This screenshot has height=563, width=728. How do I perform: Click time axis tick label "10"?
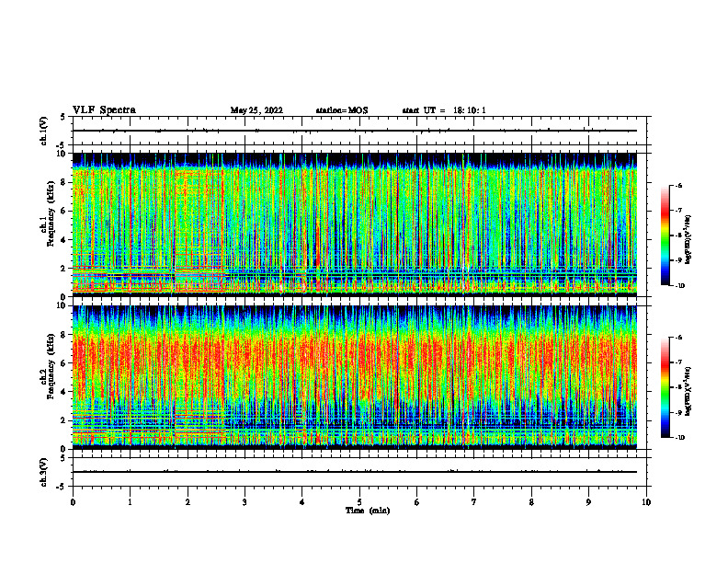coord(646,502)
